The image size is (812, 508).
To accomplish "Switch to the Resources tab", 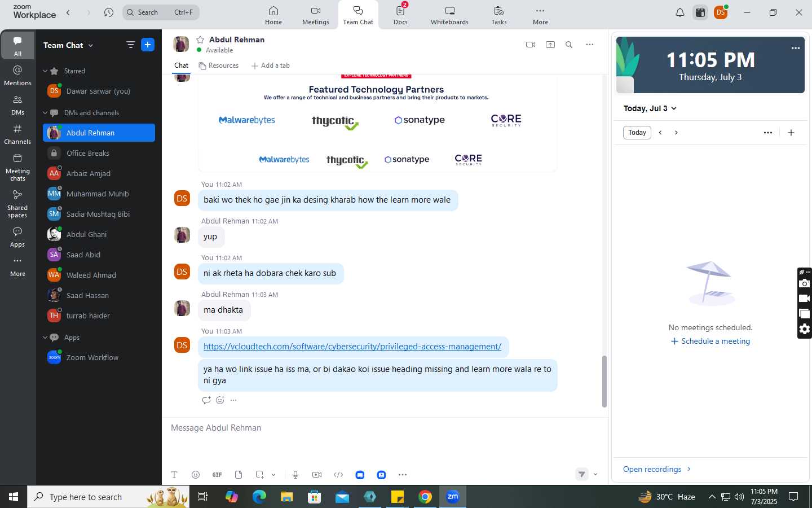I will pyautogui.click(x=219, y=65).
